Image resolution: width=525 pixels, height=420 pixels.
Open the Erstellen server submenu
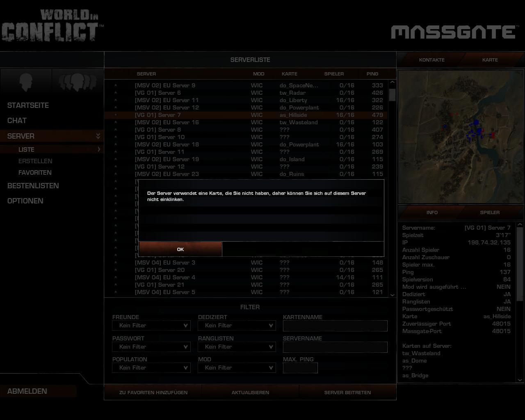pyautogui.click(x=35, y=161)
